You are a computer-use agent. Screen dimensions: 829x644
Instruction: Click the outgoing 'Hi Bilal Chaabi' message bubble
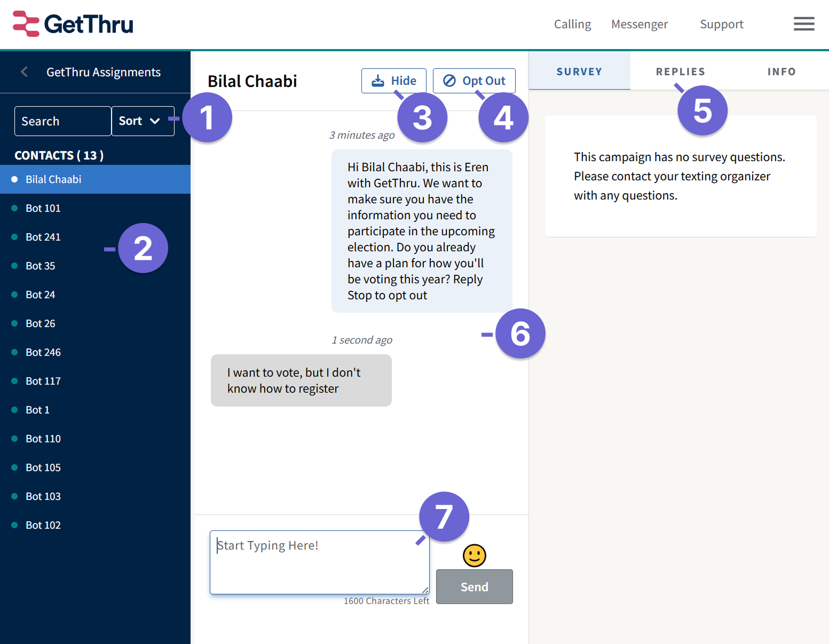click(422, 231)
